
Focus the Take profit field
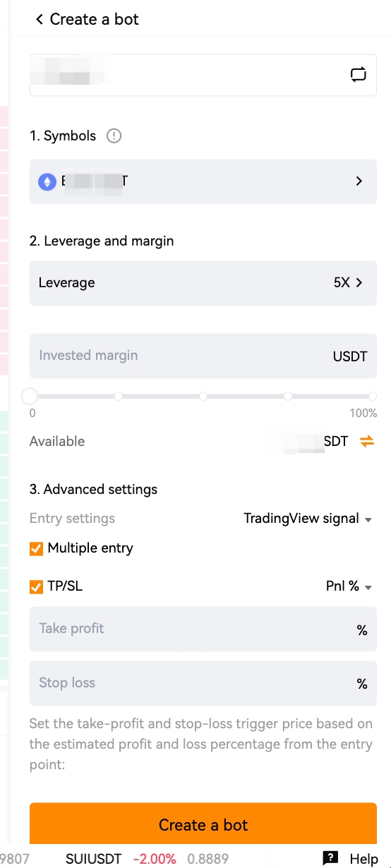click(x=203, y=629)
